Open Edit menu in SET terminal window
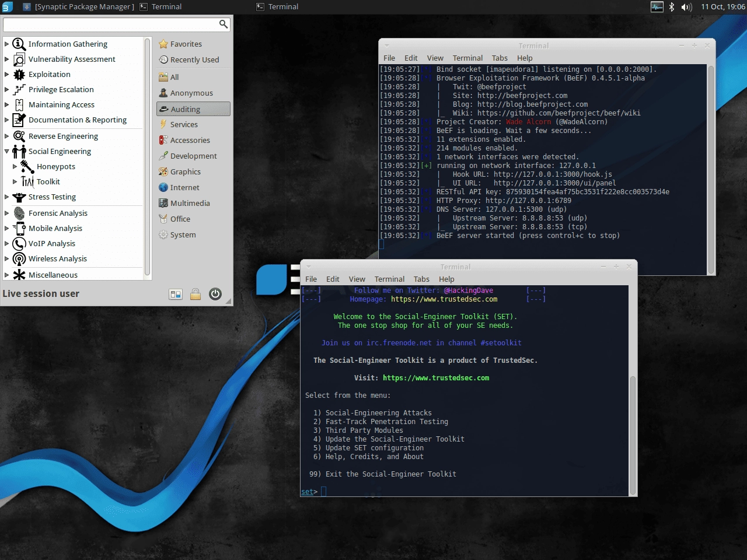 [x=333, y=279]
